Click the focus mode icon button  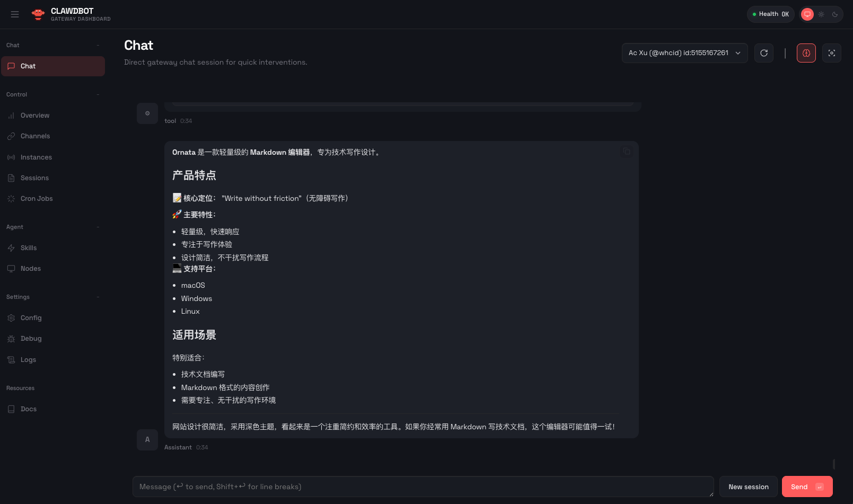tap(831, 53)
